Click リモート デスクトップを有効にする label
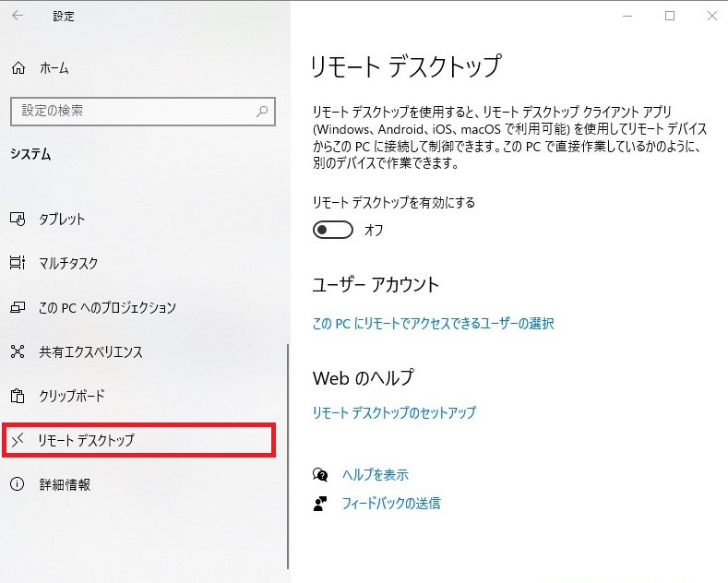The height and width of the screenshot is (583, 728). tap(394, 202)
